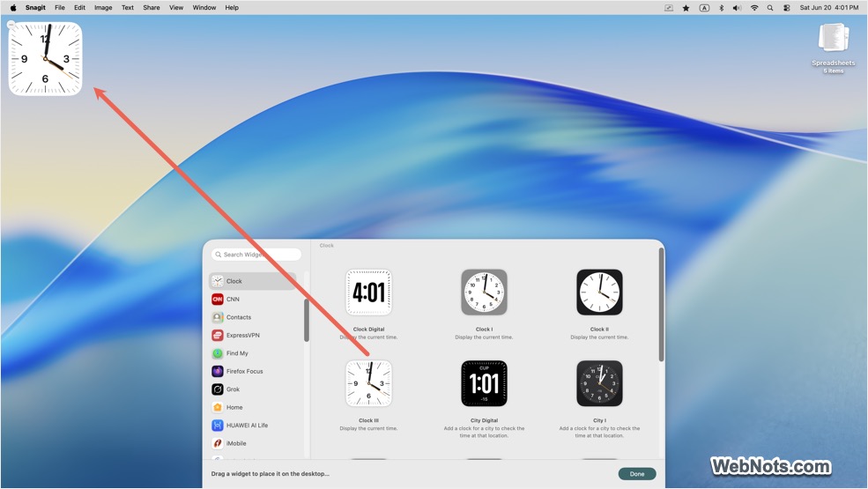
Task: Open the Window menu
Action: pyautogui.click(x=204, y=8)
